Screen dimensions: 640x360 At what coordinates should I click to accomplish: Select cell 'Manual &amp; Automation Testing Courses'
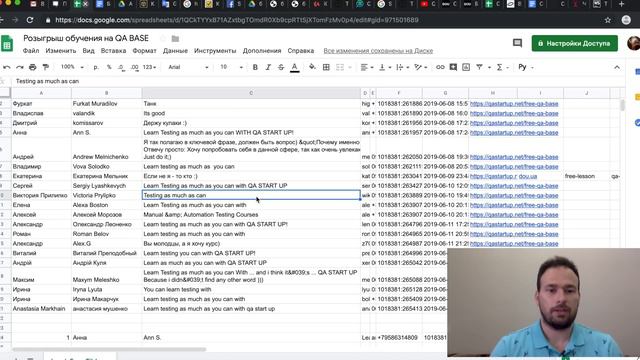tap(251, 215)
